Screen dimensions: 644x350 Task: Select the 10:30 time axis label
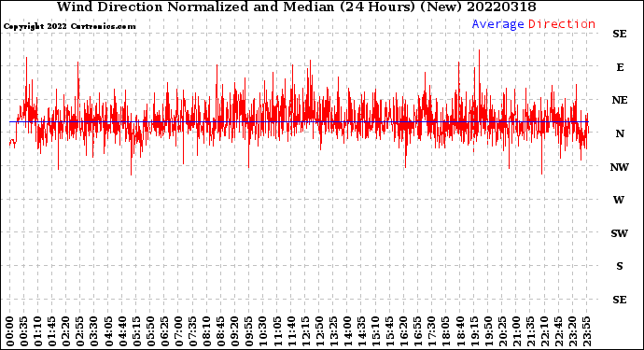click(x=263, y=331)
